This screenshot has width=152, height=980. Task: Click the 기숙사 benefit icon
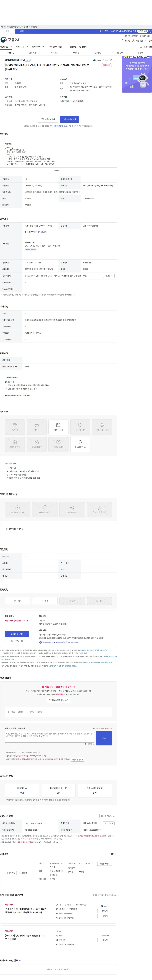point(36,427)
